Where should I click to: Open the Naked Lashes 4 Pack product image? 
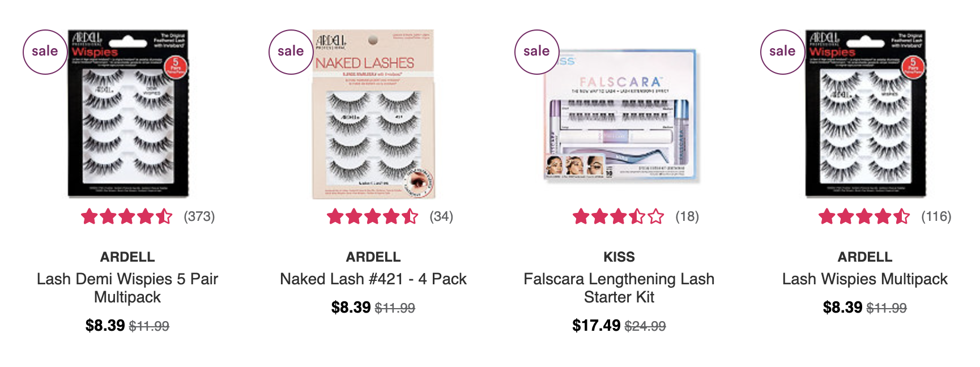[373, 114]
